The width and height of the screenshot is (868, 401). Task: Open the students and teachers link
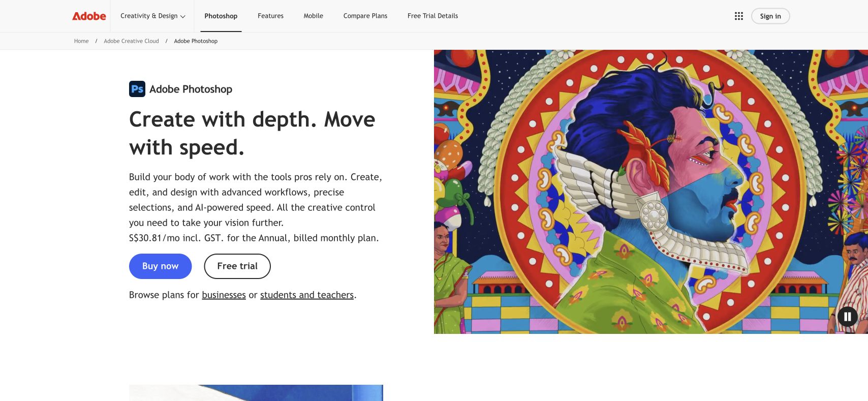pyautogui.click(x=307, y=295)
